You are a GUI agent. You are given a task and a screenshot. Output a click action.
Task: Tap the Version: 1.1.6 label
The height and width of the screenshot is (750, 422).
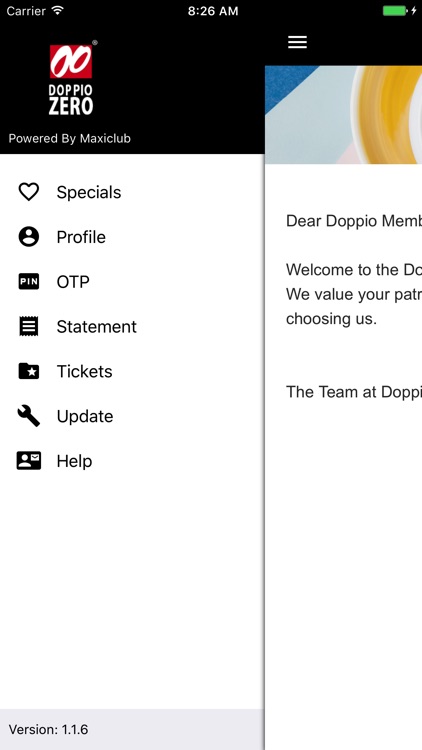[x=48, y=729]
